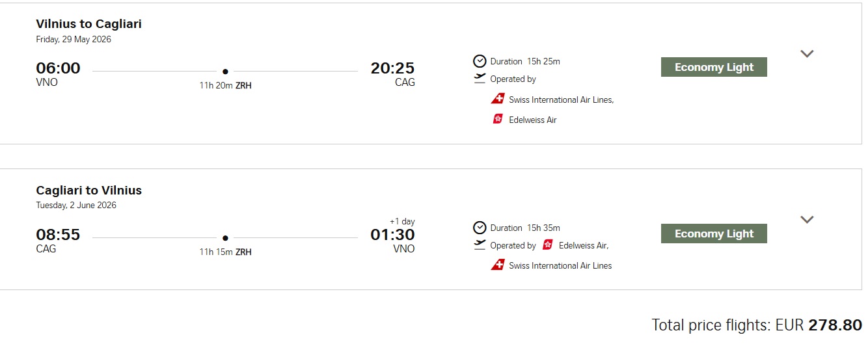Click the 'Cagliari to Vilnius' heading
Viewport: 868px width, 348px height.
tap(89, 191)
